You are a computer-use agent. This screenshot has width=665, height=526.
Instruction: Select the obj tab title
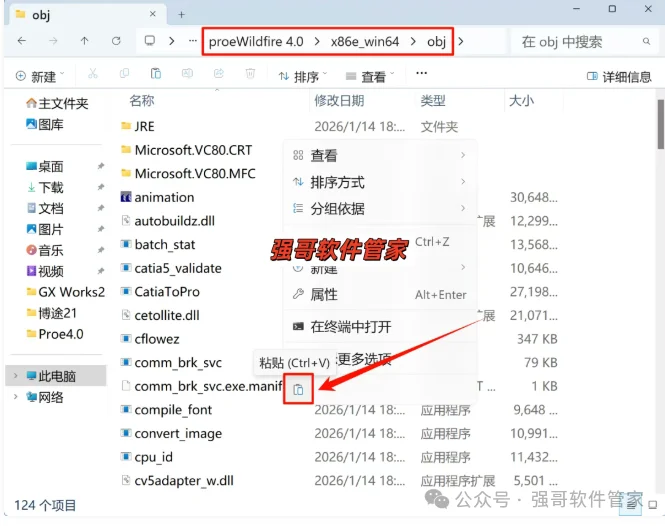(41, 15)
